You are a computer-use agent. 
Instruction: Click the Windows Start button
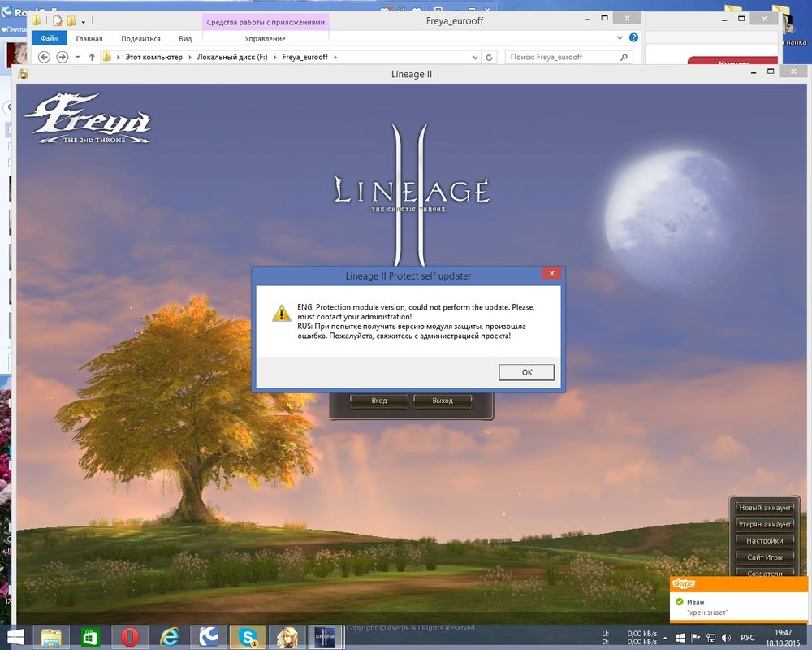tap(15, 636)
